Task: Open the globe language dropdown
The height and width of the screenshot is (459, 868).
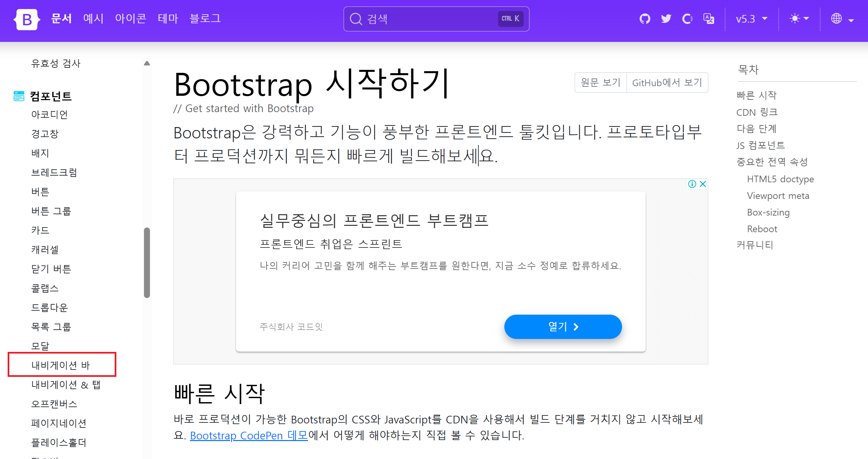Action: point(842,19)
